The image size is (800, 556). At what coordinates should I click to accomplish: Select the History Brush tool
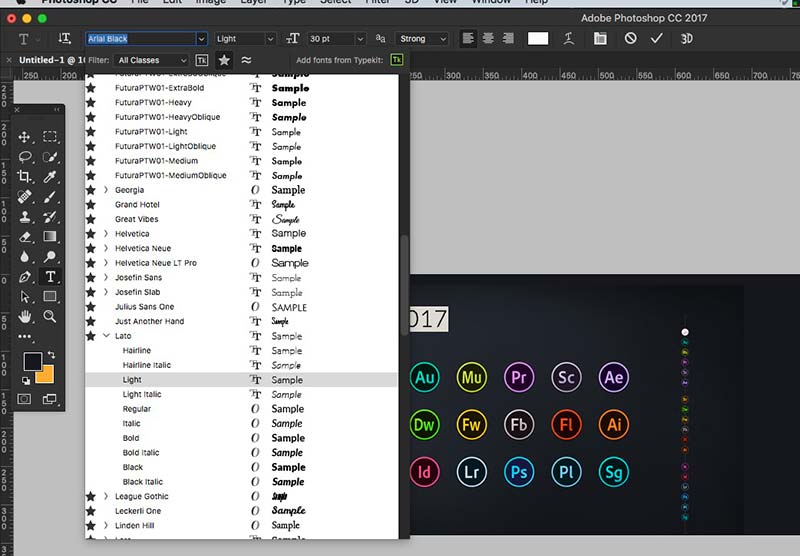coord(50,217)
